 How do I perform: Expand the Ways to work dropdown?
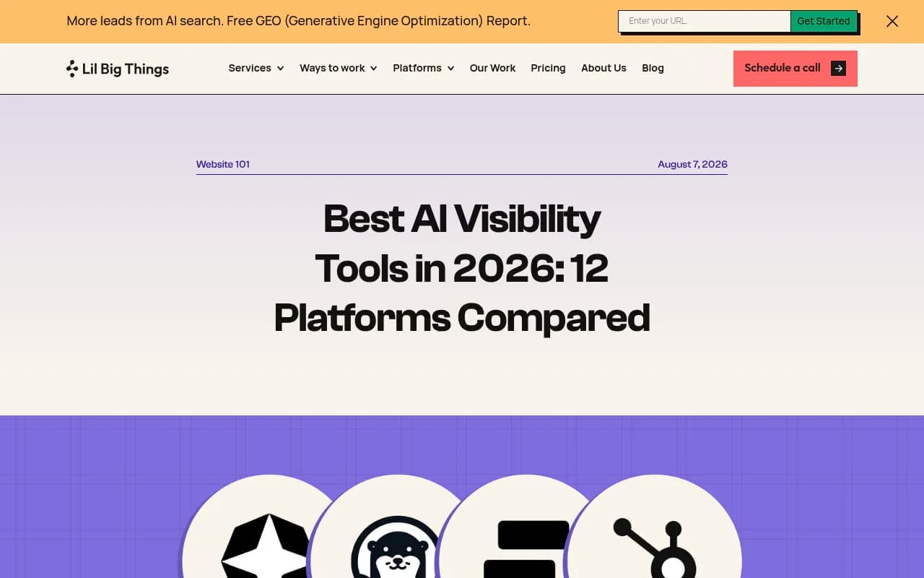point(339,68)
